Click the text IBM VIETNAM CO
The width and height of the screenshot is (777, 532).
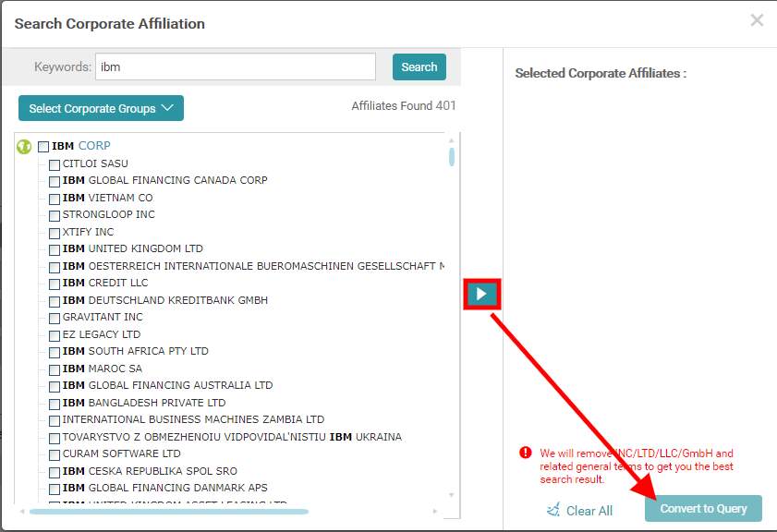[x=107, y=198]
